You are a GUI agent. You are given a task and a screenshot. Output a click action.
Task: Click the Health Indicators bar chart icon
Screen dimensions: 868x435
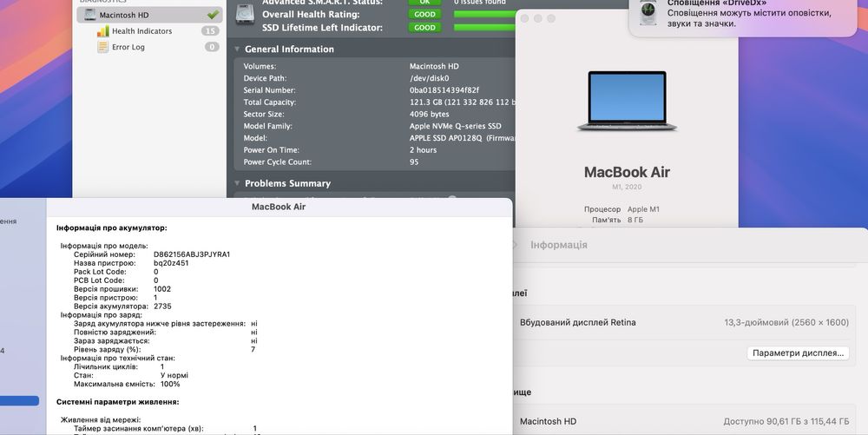click(x=103, y=31)
